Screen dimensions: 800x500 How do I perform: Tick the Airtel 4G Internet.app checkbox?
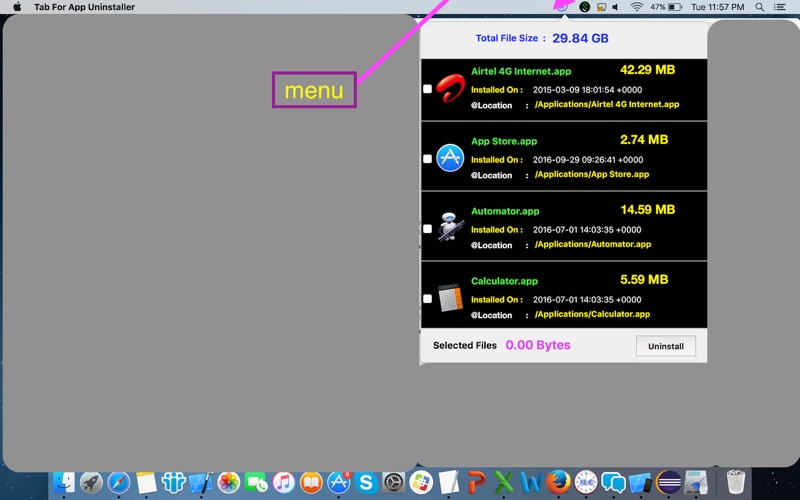coord(428,89)
